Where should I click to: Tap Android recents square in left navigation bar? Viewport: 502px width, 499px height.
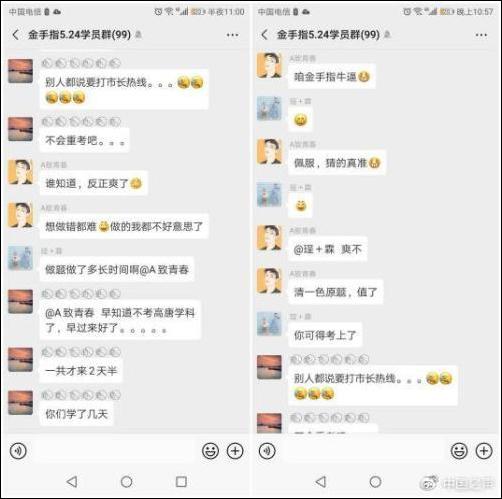181,481
